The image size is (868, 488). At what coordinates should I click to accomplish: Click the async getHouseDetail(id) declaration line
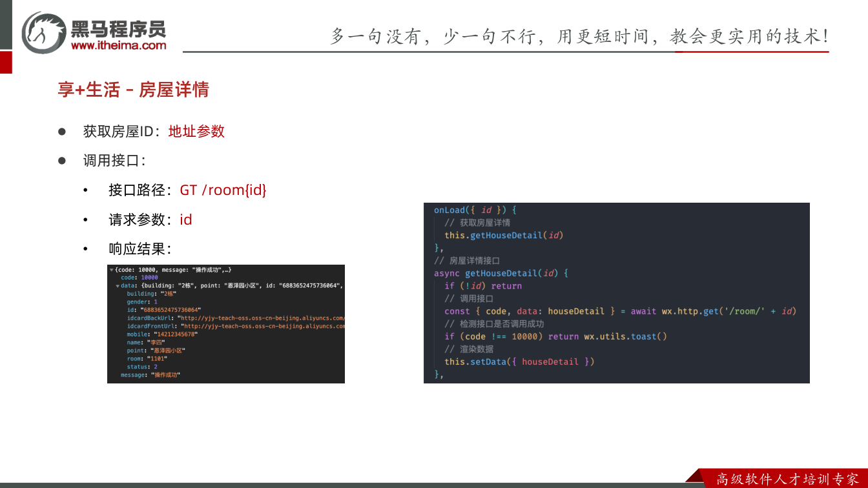click(x=501, y=273)
